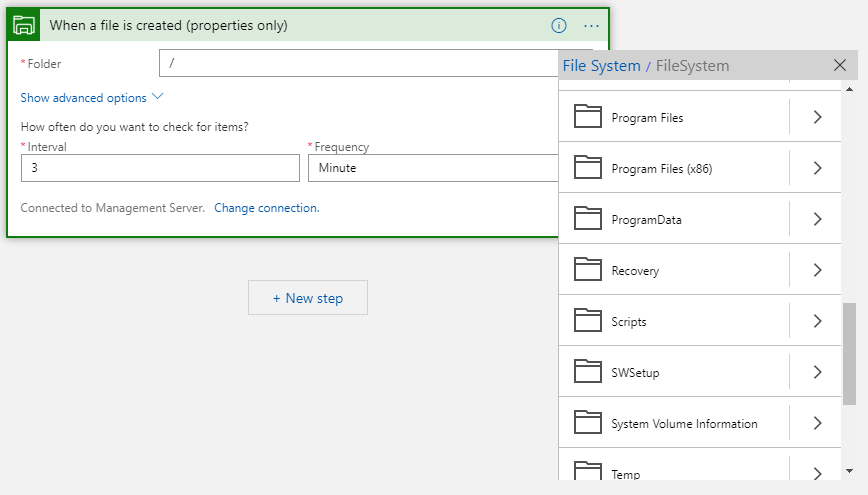Close the File System folder picker
Image resolution: width=868 pixels, height=495 pixels.
coord(839,65)
